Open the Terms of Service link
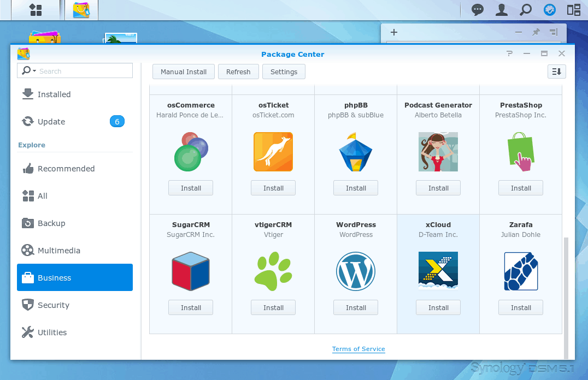The width and height of the screenshot is (588, 380). click(358, 349)
